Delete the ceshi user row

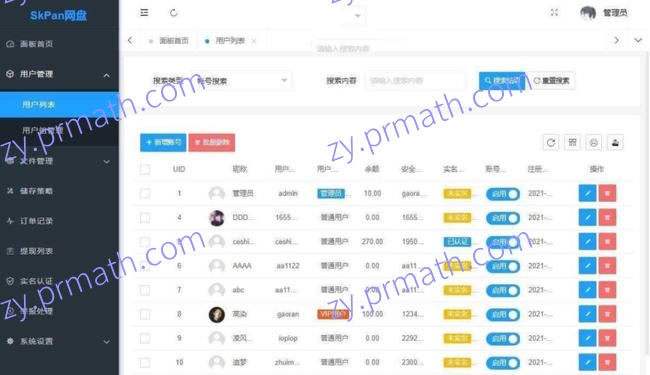607,242
